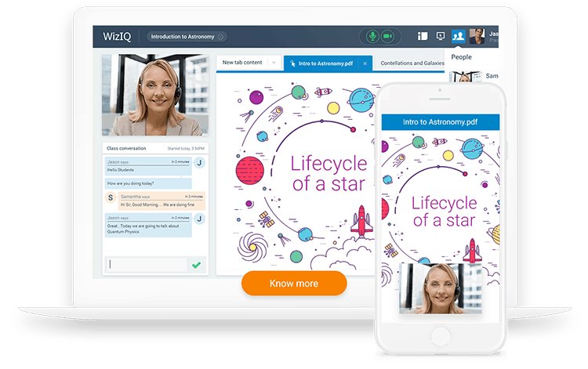Click the orange Know more button
The height and width of the screenshot is (369, 588).
click(x=294, y=283)
